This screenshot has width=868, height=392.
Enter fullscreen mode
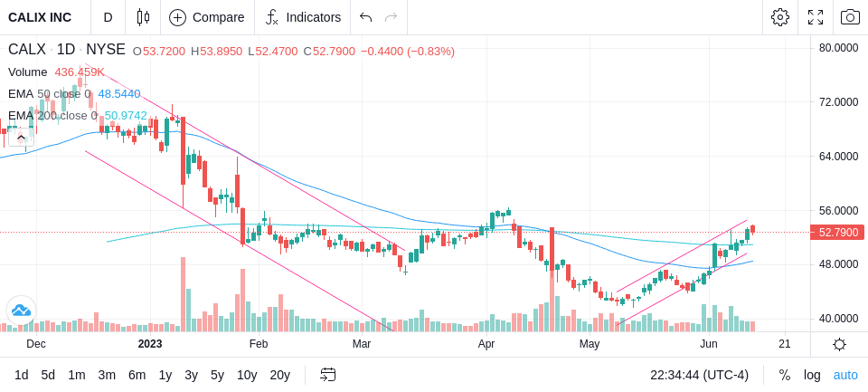point(816,17)
